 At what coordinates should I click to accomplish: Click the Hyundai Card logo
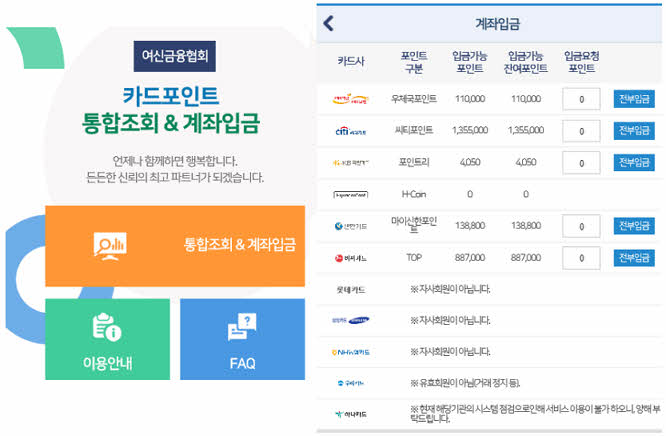(x=350, y=195)
